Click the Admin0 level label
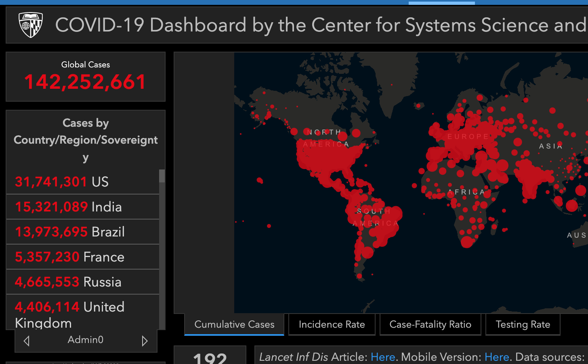The image size is (588, 364). [x=86, y=340]
